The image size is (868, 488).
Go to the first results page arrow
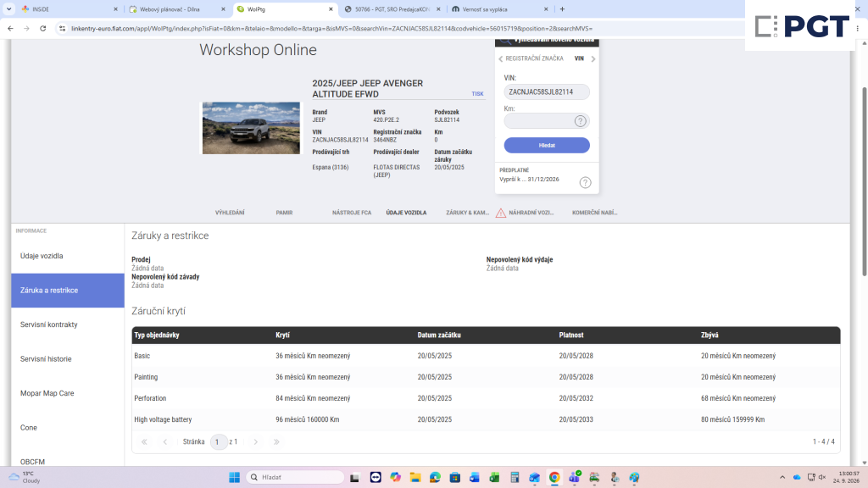pyautogui.click(x=144, y=442)
